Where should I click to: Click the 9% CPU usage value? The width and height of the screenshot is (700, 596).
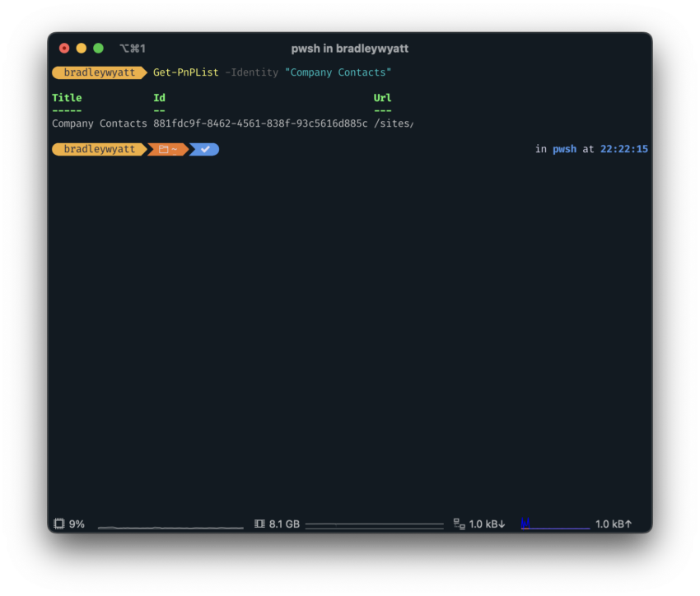click(77, 524)
